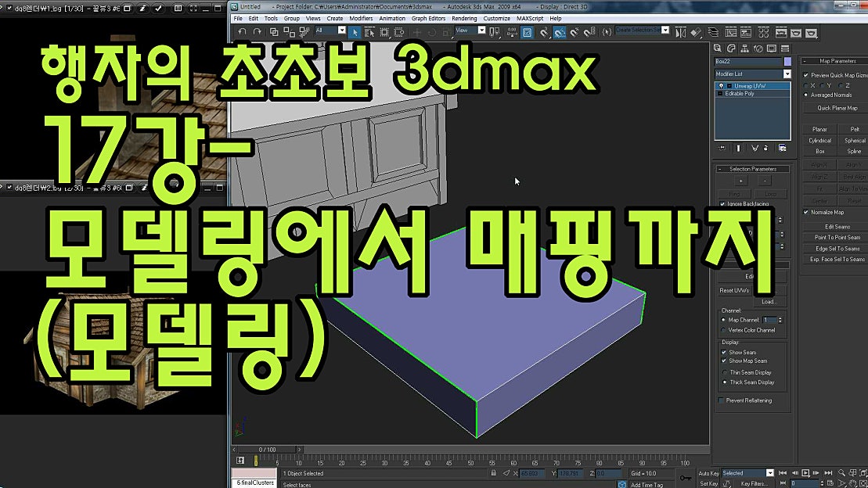Switch to the Modify command panel tab
The height and width of the screenshot is (488, 868).
732,48
